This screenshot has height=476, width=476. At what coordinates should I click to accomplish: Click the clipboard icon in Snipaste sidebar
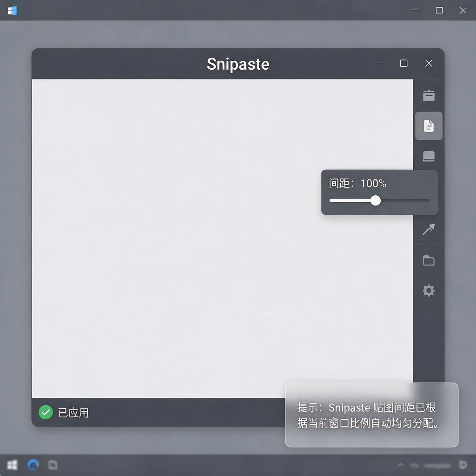tap(429, 96)
